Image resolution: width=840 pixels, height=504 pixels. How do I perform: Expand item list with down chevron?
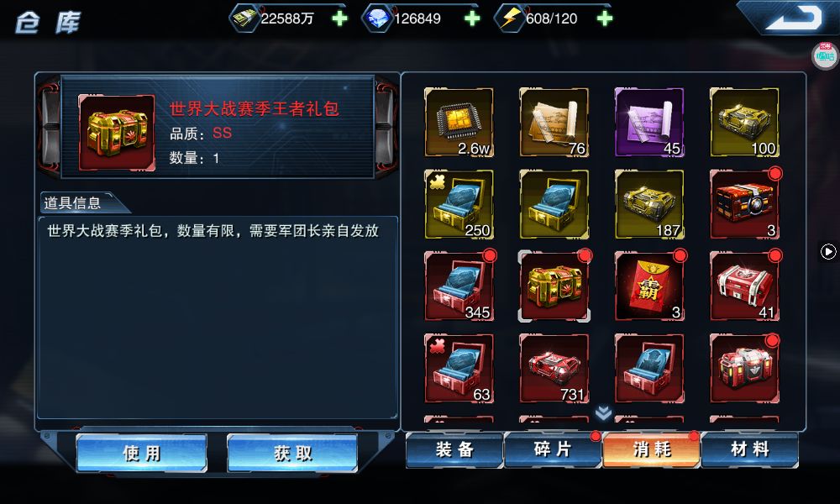coord(603,412)
